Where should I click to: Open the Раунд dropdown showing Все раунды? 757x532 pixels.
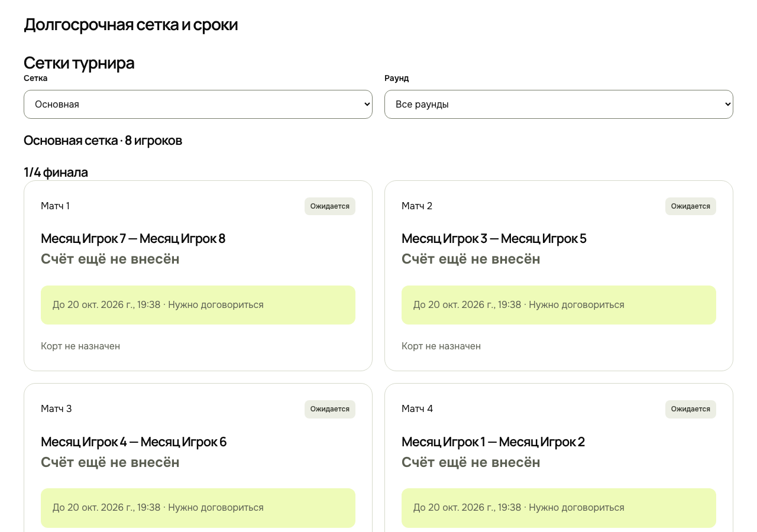point(559,104)
